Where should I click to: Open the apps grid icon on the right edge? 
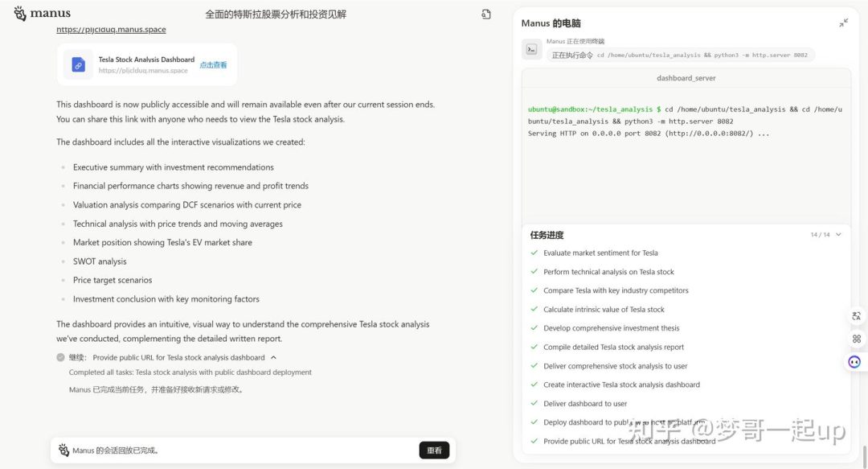pyautogui.click(x=857, y=339)
